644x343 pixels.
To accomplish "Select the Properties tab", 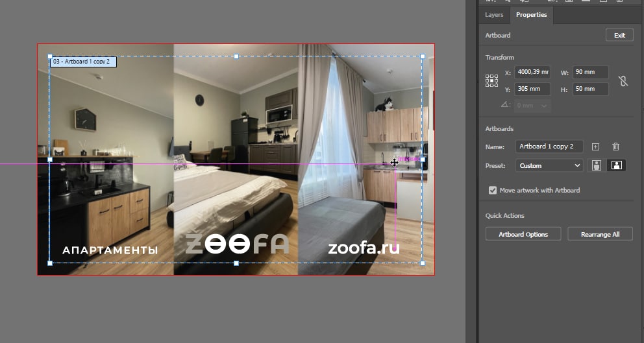I will click(531, 15).
